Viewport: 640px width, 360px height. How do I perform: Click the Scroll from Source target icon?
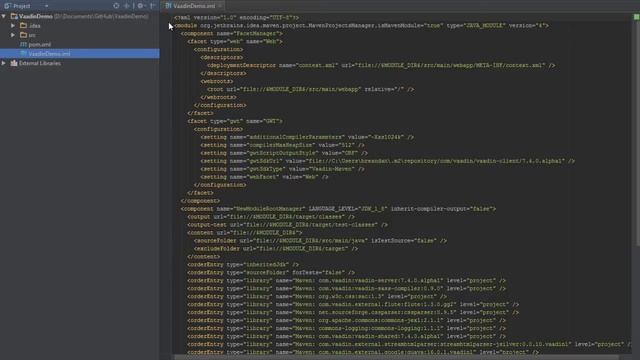tap(116, 6)
